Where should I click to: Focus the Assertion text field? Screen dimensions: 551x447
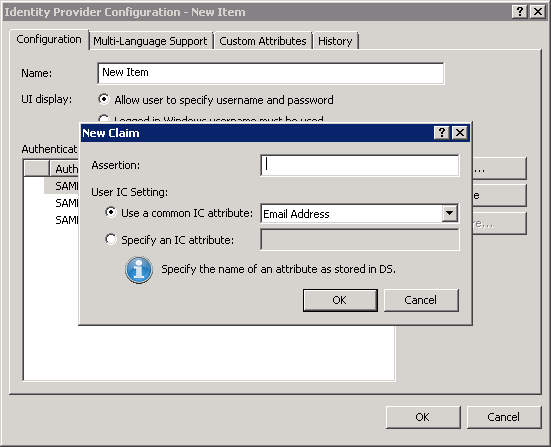pyautogui.click(x=359, y=165)
